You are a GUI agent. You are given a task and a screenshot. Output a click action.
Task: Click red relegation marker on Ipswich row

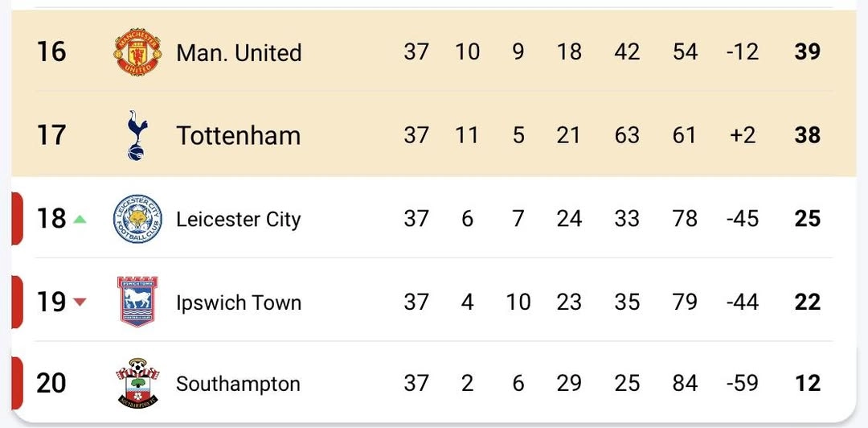17,302
